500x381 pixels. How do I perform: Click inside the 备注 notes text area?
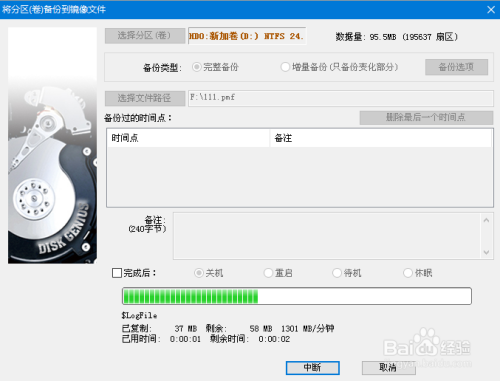[327, 236]
